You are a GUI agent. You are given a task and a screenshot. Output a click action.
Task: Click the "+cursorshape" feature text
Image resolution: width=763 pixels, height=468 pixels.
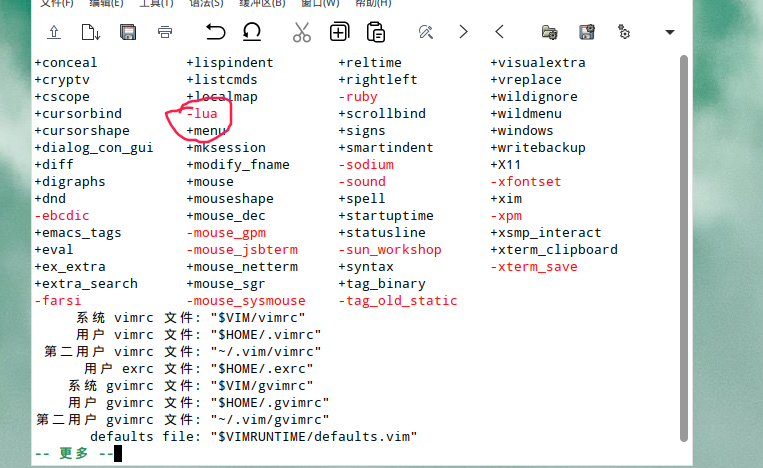click(82, 130)
